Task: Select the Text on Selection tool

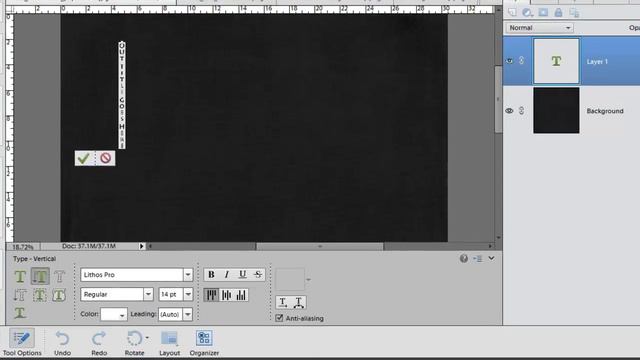Action: click(40, 295)
